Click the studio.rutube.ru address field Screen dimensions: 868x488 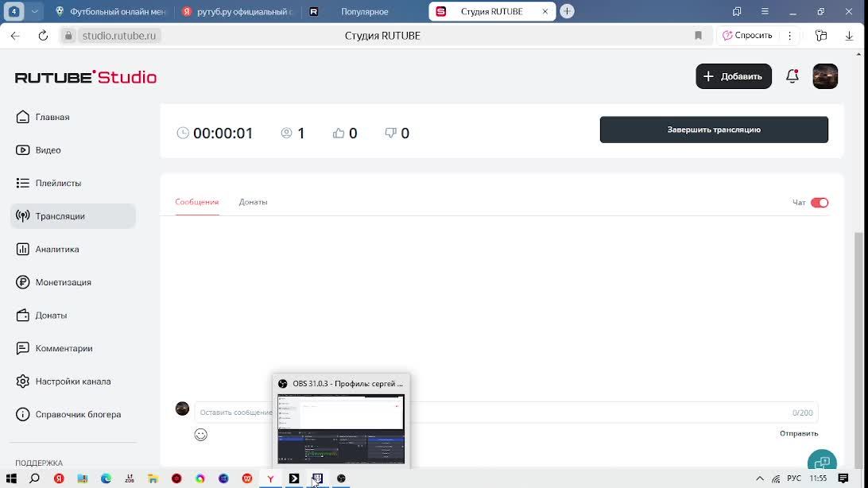(119, 36)
